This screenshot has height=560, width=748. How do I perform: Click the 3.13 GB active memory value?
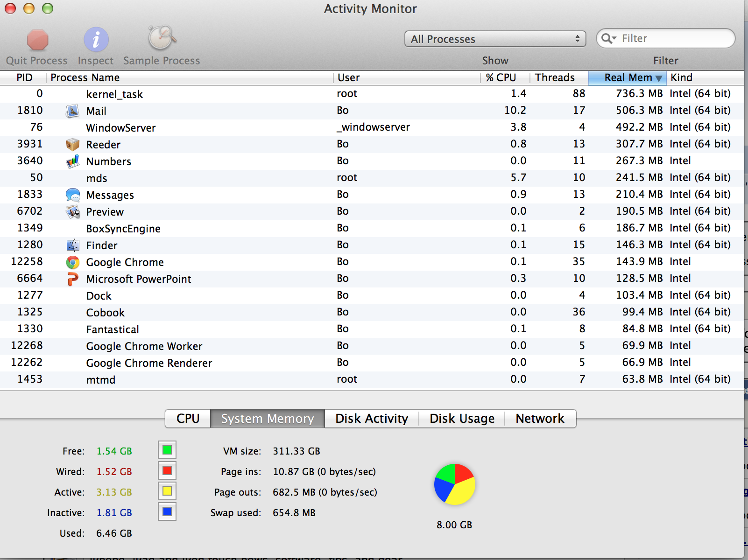tap(114, 492)
